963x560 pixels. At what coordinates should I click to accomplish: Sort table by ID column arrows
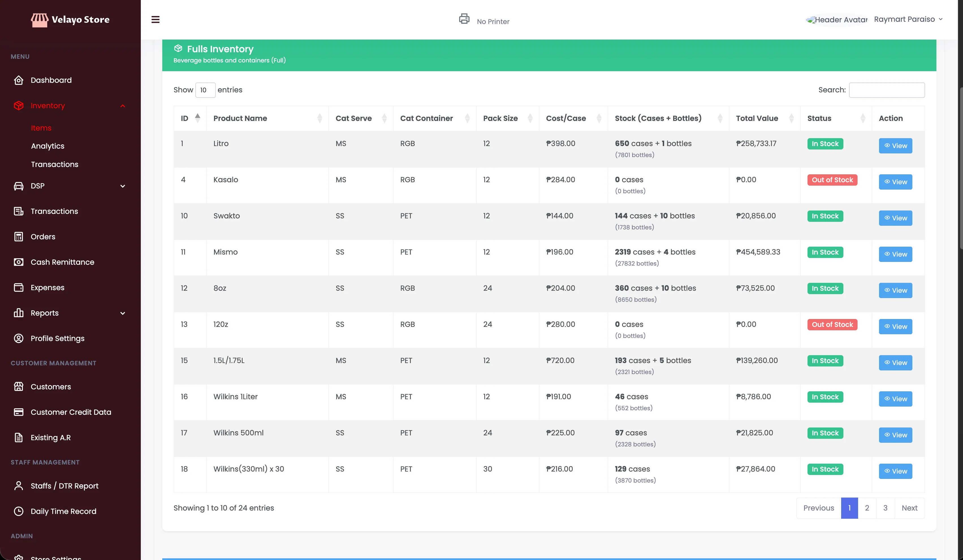click(x=198, y=118)
